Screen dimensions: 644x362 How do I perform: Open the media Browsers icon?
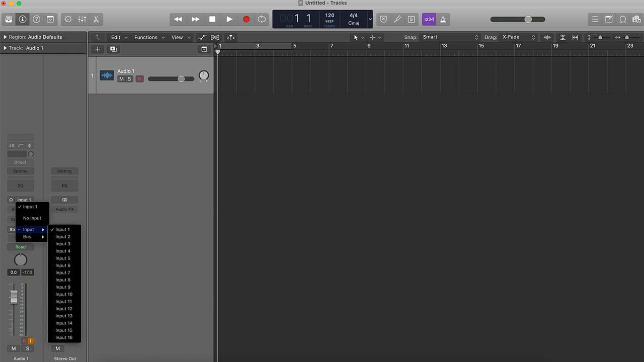pyautogui.click(x=636, y=19)
